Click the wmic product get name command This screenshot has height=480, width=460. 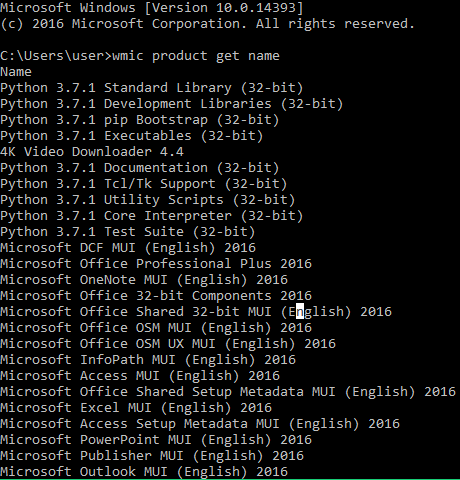click(196, 56)
